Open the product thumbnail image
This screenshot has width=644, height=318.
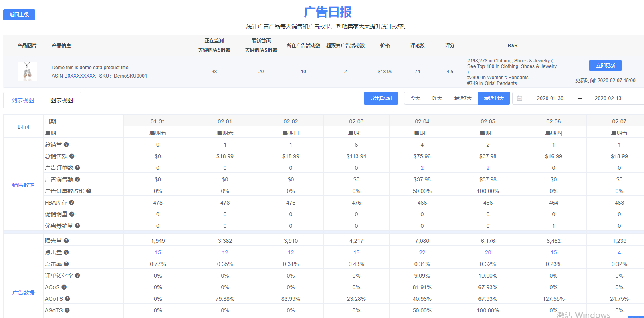[27, 72]
